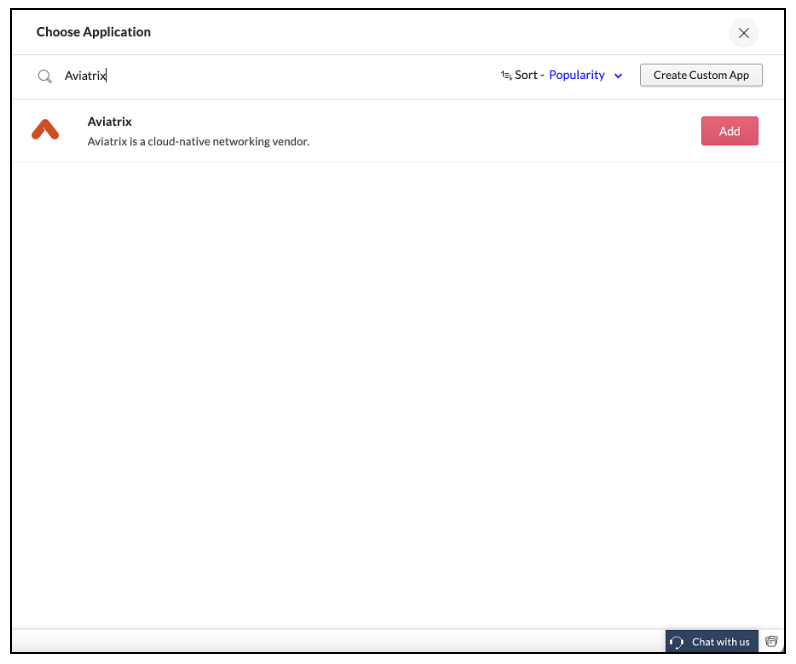The height and width of the screenshot is (664, 796).
Task: Click empty space between search and Sort
Action: [305, 76]
